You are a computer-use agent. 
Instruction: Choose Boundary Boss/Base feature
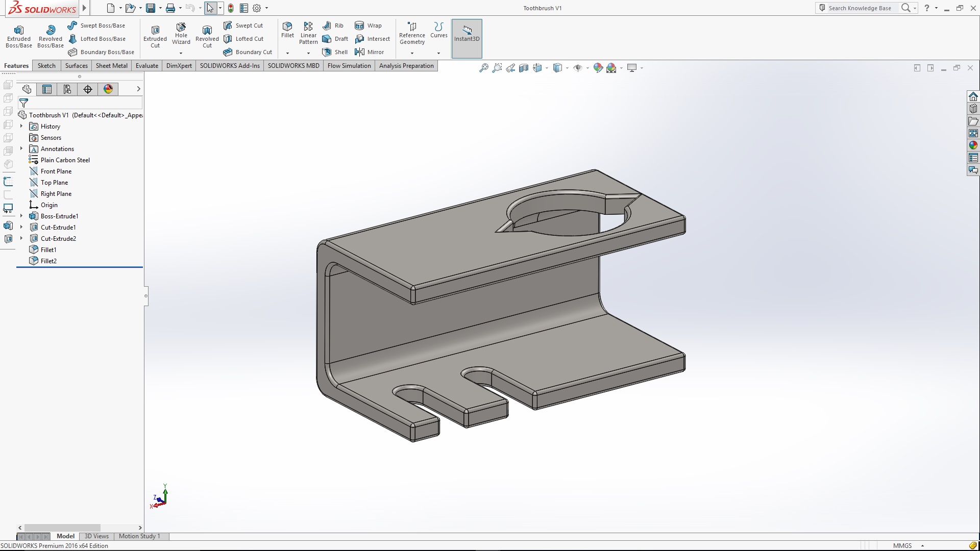pyautogui.click(x=101, y=52)
